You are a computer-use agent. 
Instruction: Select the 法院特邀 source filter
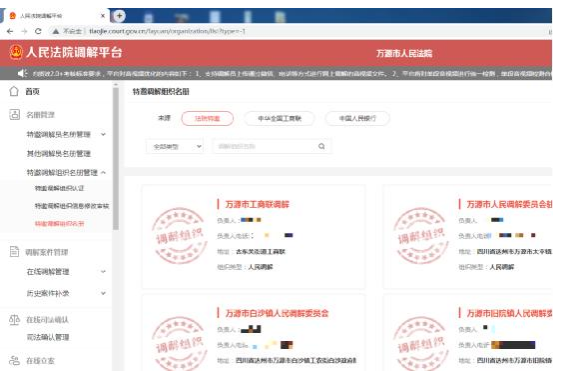[x=207, y=118]
